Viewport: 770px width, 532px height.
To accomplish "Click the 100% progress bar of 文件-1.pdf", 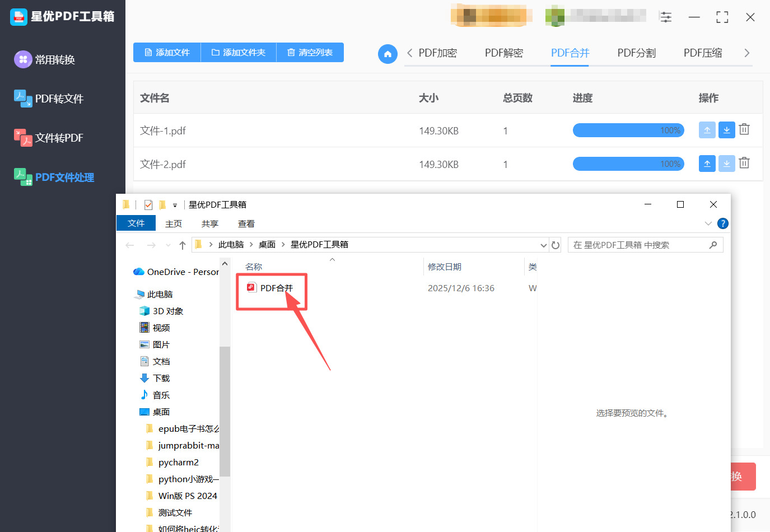I will pyautogui.click(x=628, y=130).
